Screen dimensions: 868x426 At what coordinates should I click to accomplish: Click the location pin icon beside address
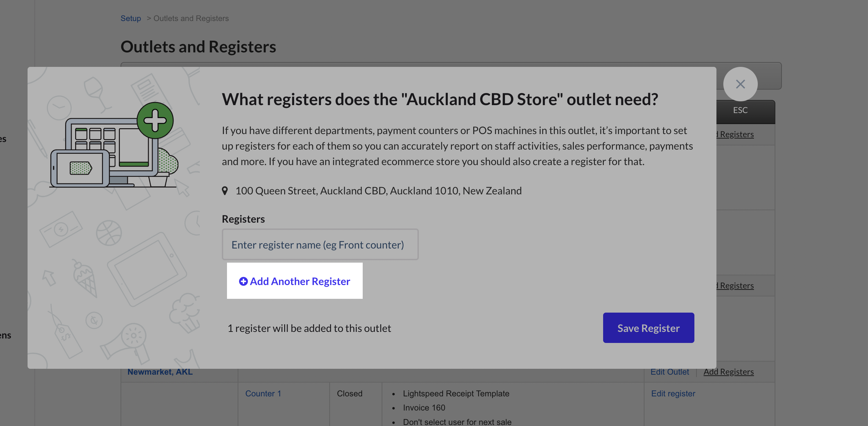coord(225,191)
